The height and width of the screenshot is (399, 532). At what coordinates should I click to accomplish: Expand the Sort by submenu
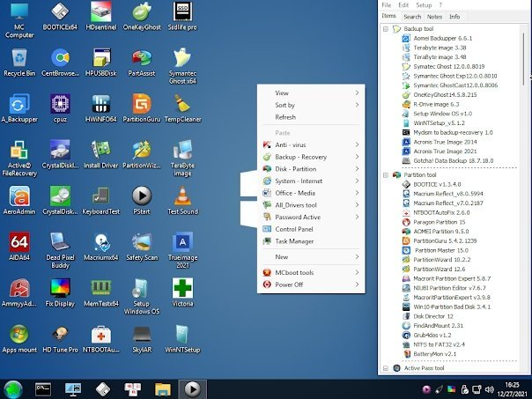click(x=311, y=105)
